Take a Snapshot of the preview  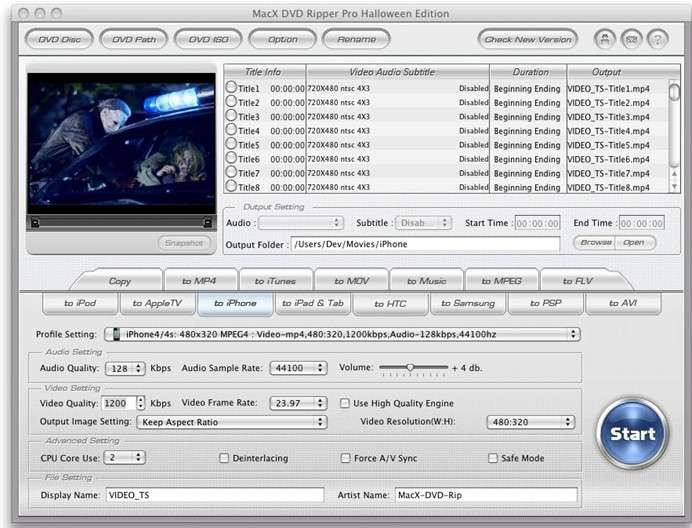point(184,243)
